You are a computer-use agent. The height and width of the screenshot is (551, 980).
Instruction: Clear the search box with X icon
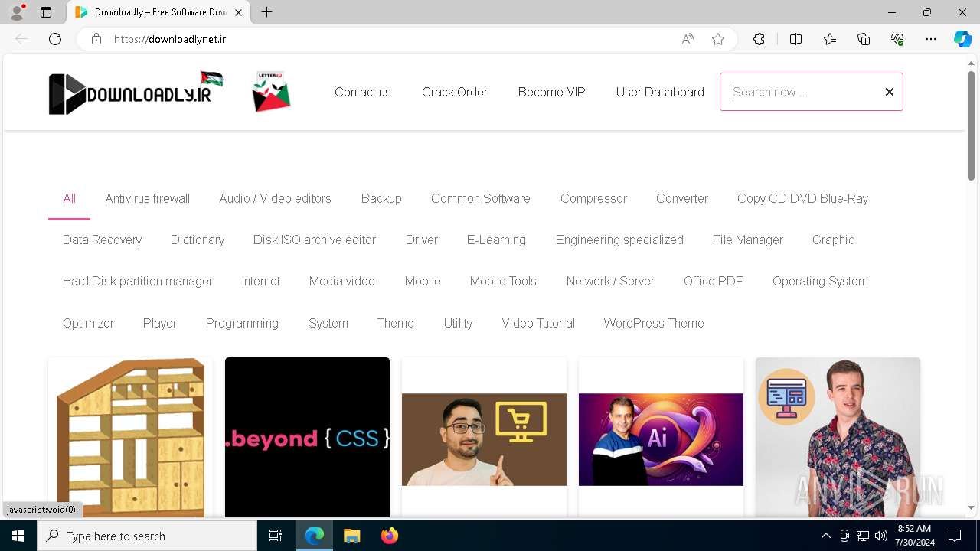click(889, 92)
